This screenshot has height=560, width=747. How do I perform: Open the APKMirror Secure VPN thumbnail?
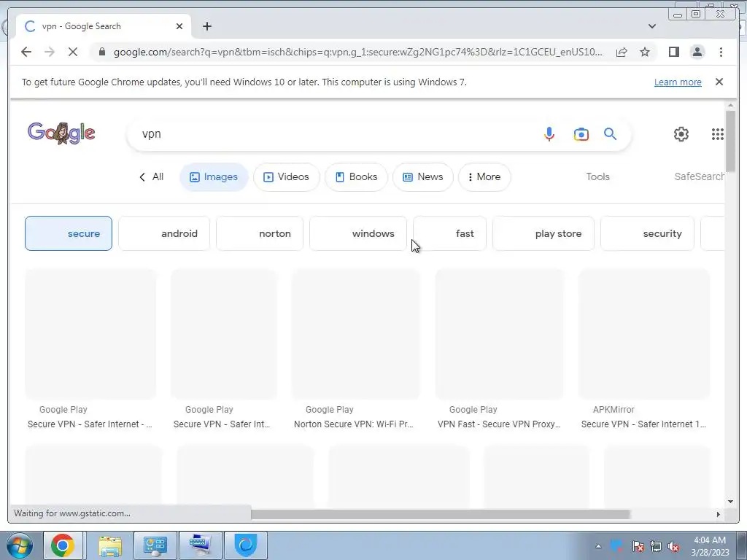[x=644, y=334]
